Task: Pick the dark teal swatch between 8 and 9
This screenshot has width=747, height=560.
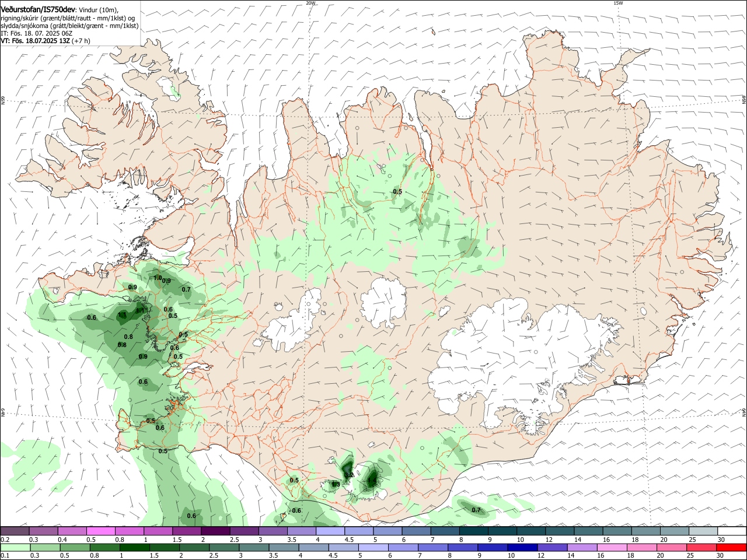Action: tap(474, 531)
